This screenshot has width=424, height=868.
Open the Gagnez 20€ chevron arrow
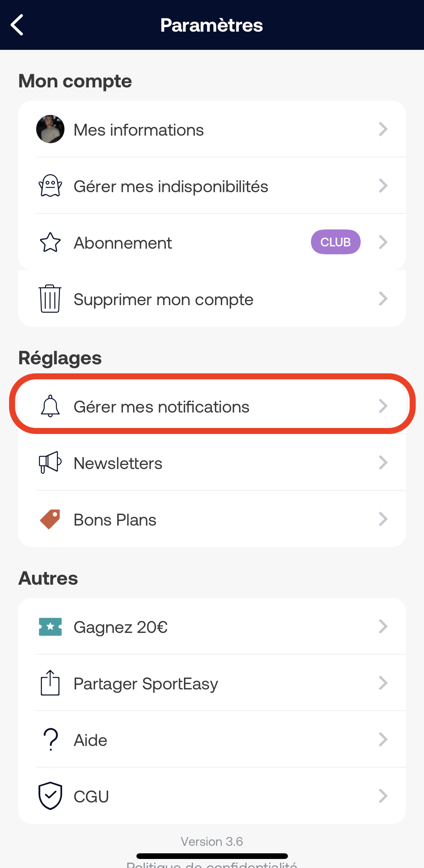coord(383,627)
